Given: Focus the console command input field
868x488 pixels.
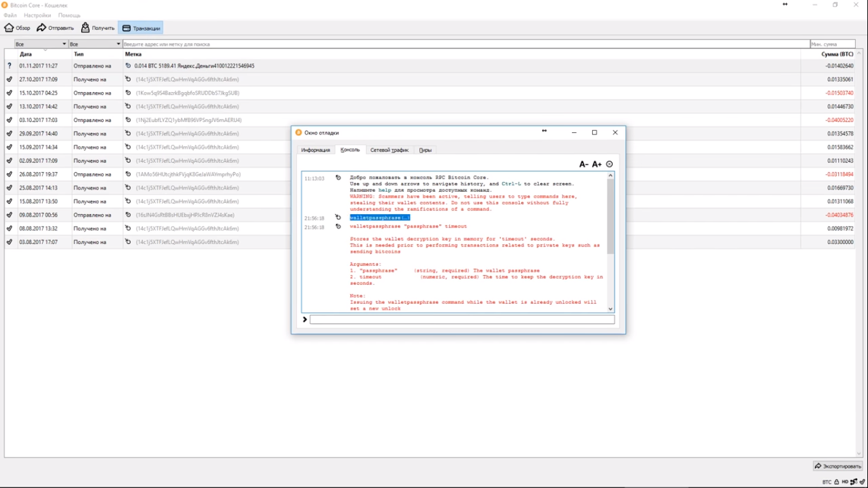Looking at the screenshot, I should pos(462,320).
